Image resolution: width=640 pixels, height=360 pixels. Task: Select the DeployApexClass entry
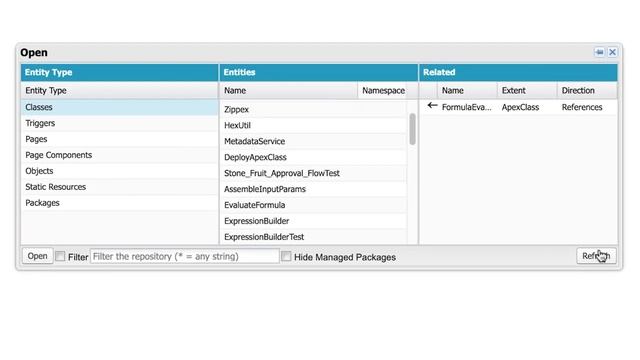point(313,157)
